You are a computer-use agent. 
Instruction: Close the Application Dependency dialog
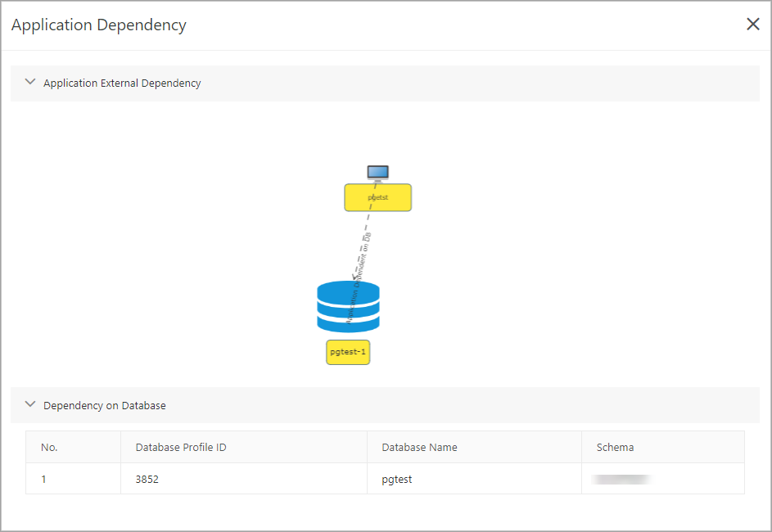[x=753, y=25]
